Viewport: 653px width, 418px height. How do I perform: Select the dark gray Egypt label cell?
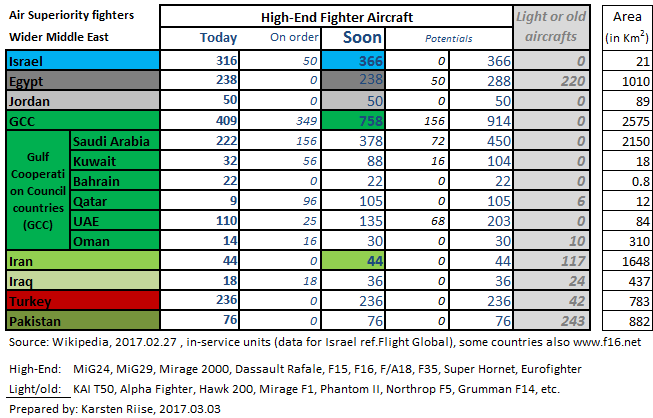point(83,81)
